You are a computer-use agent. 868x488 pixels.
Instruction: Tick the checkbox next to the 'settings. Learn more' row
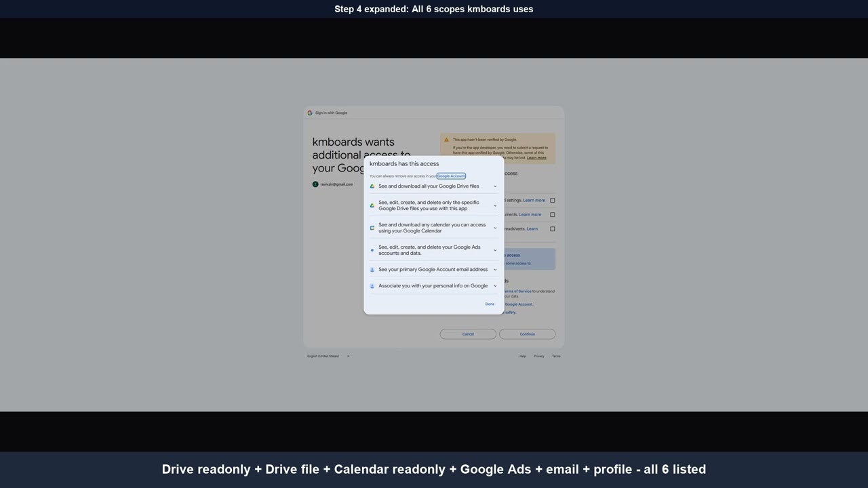552,201
